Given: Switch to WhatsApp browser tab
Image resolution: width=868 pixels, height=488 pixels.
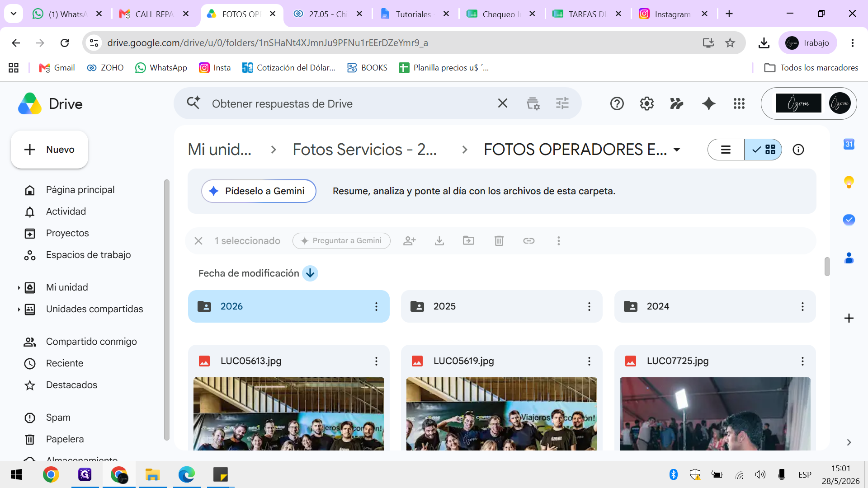Looking at the screenshot, I should tap(68, 14).
